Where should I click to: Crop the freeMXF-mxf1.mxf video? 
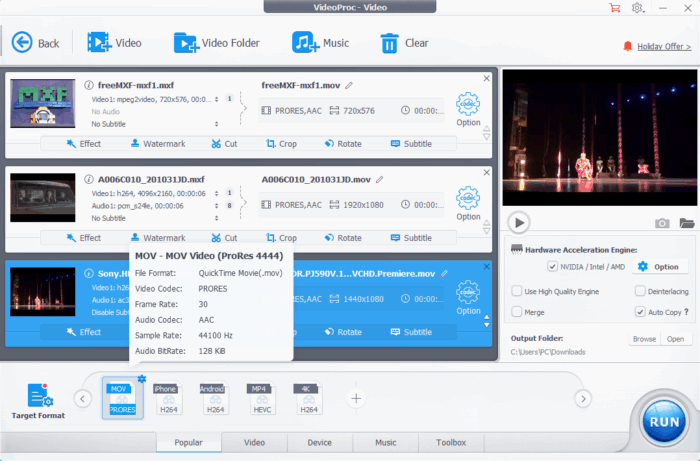281,144
